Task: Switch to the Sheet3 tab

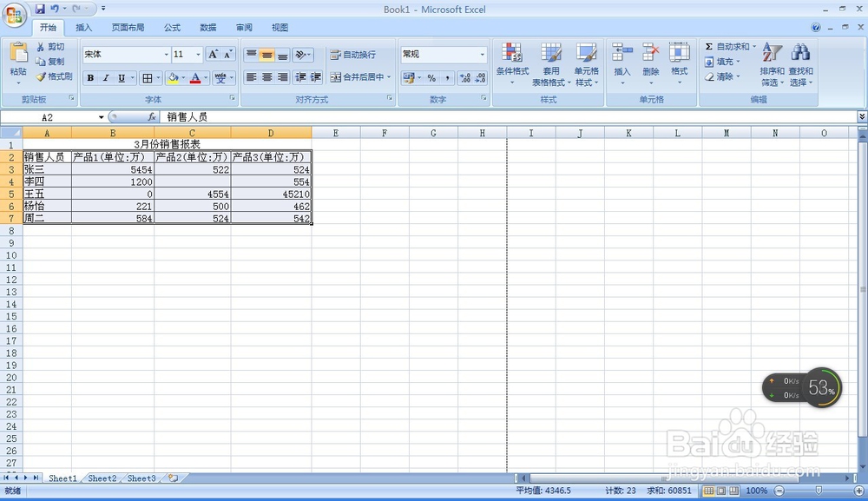Action: (141, 478)
